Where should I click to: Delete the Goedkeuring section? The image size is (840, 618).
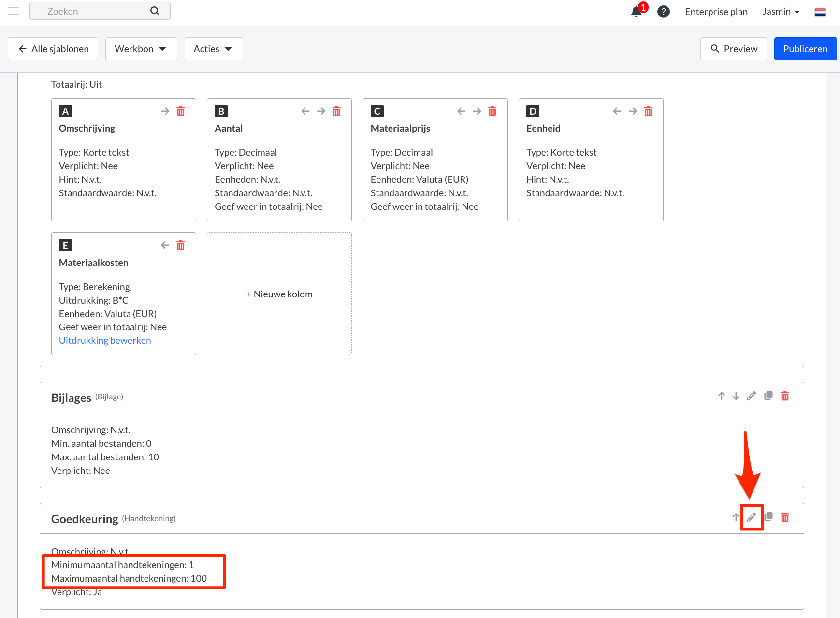click(785, 517)
